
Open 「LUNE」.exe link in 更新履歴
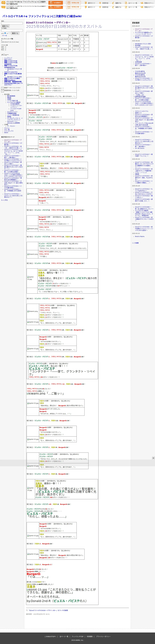[x=140, y=95]
